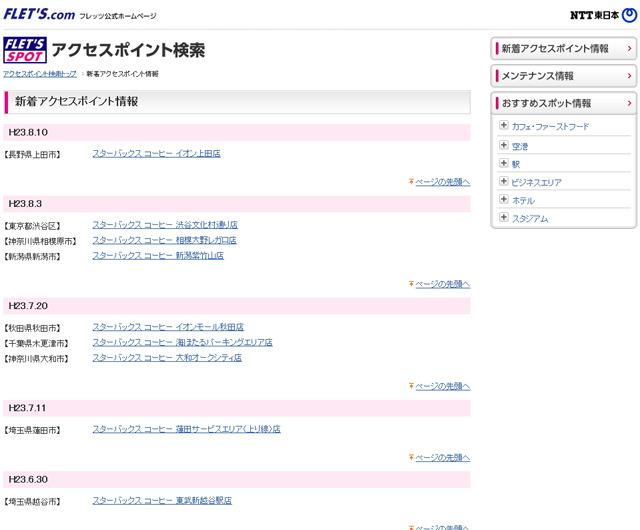Viewport: 640px width, 530px height.
Task: Click the スタジアム category link
Action: (x=530, y=219)
